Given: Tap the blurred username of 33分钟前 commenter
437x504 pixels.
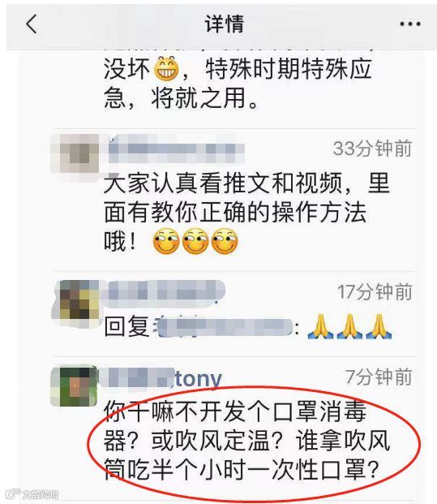Looking at the screenshot, I should point(176,149).
